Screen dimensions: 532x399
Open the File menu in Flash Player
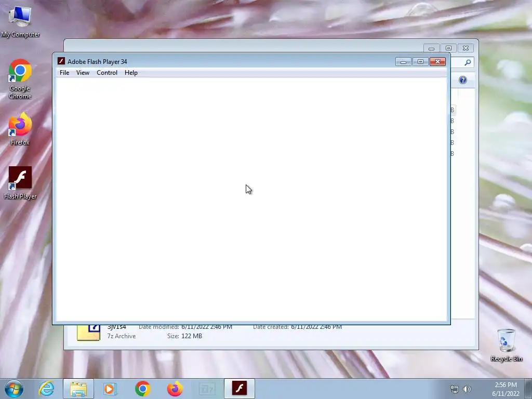64,73
